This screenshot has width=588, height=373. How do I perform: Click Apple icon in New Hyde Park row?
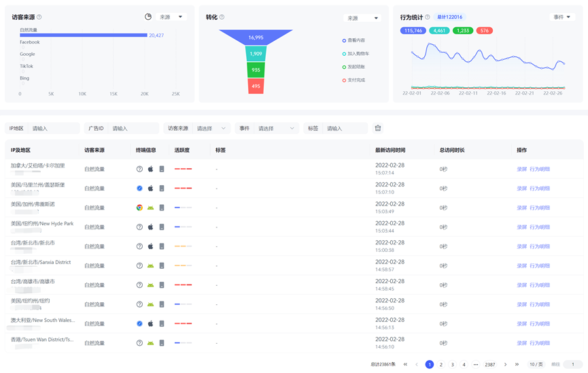[150, 227]
